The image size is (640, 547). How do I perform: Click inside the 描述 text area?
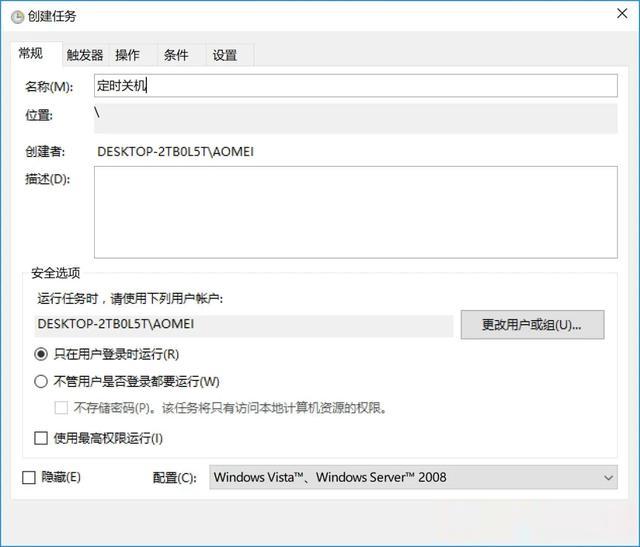(x=356, y=212)
